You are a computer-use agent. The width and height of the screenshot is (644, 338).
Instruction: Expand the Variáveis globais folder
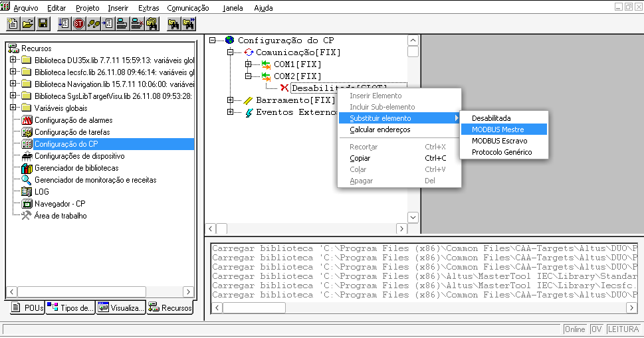(13, 107)
